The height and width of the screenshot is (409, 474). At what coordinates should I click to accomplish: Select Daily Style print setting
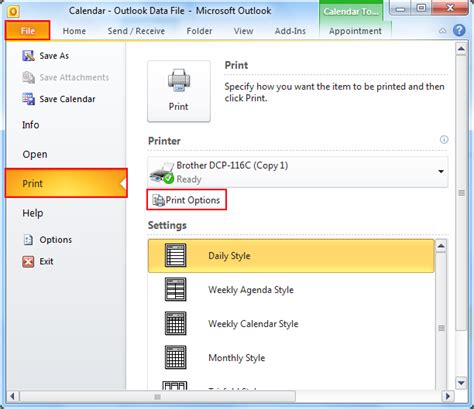coord(291,256)
